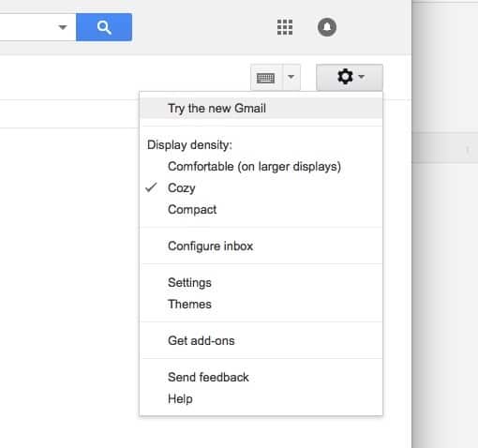The width and height of the screenshot is (478, 448).
Task: Click the blue search magnifier button
Action: [x=104, y=27]
